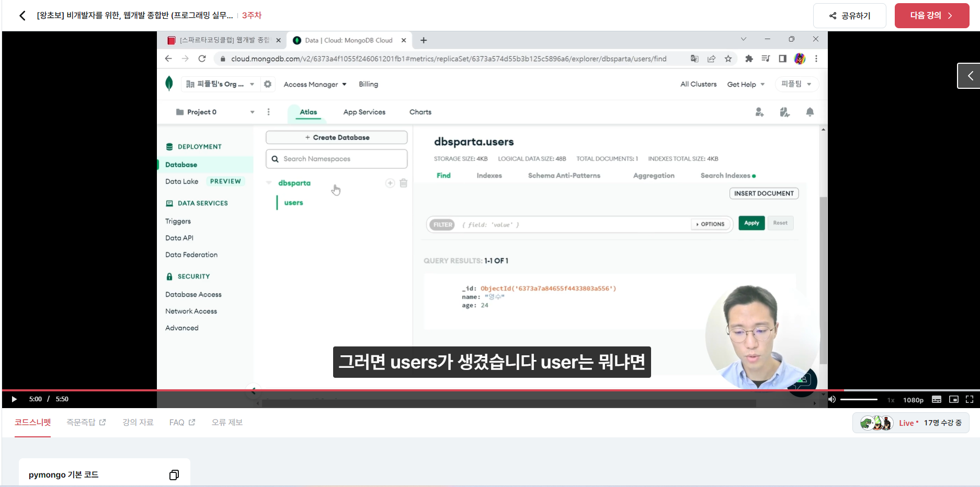Click All Clusters link
This screenshot has height=487, width=980.
point(698,84)
